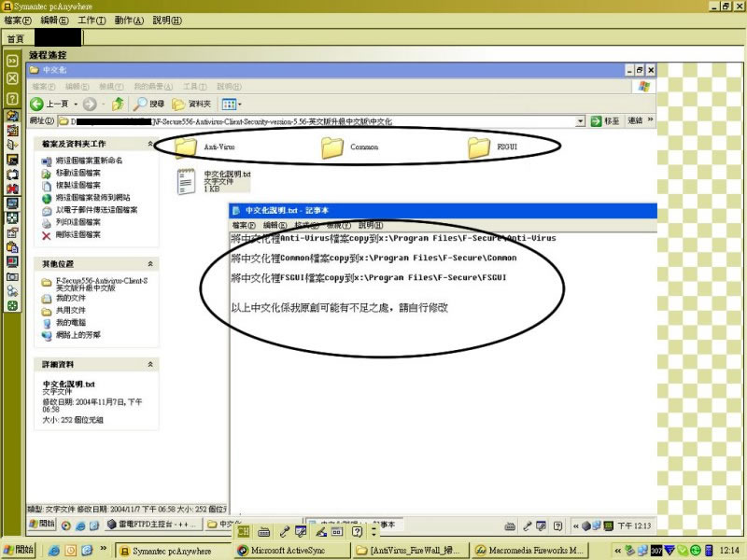The image size is (747, 560).
Task: Click the Forward arrow in Explorer toolbar
Action: pos(90,104)
